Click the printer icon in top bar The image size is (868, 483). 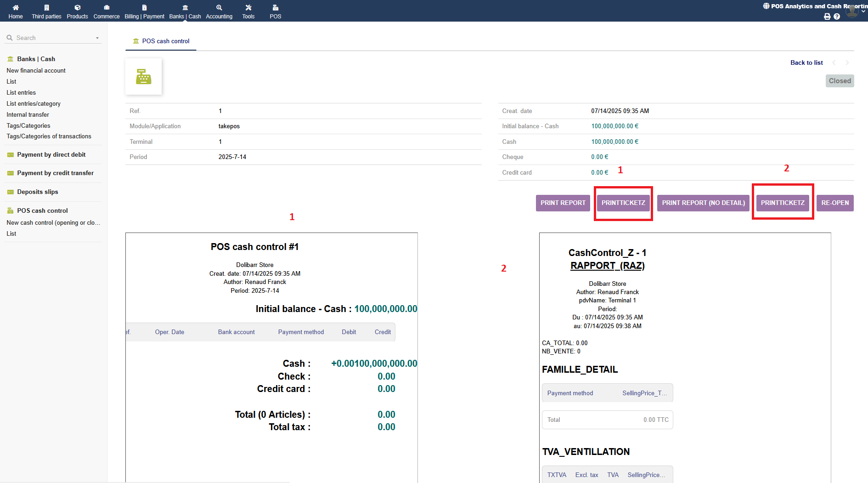tap(827, 17)
